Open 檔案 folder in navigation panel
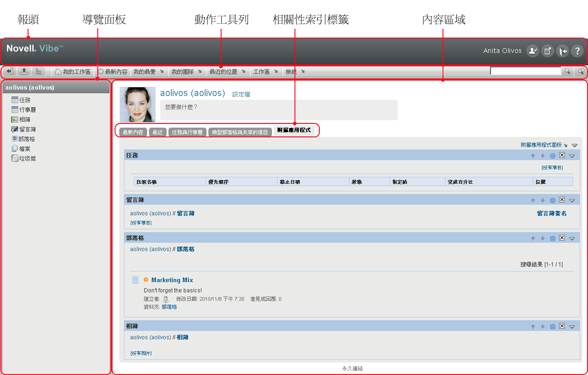588x375 pixels. click(21, 149)
